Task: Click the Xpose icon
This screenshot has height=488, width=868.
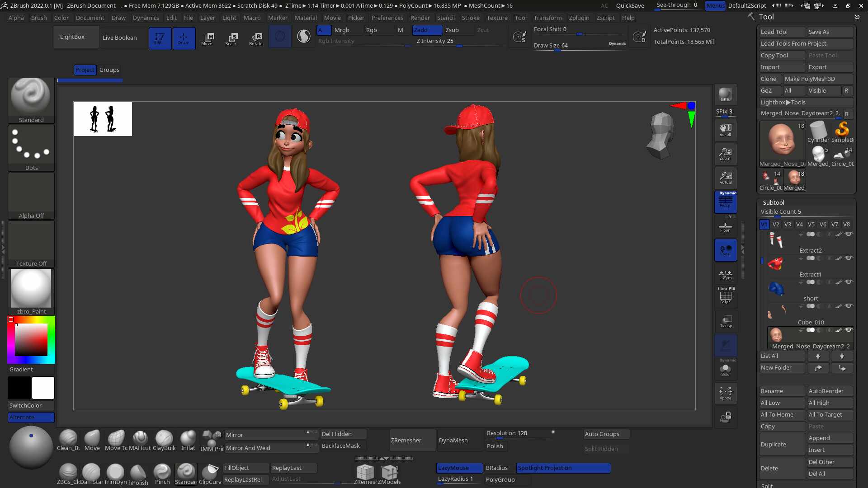Action: (x=725, y=393)
